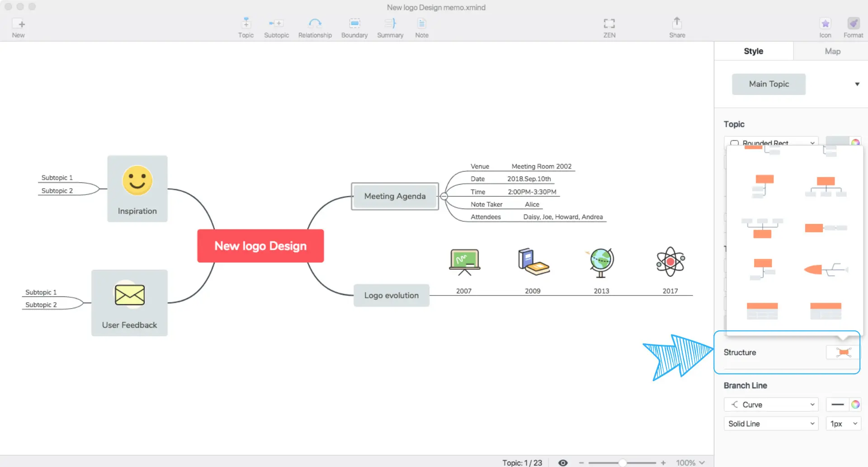Toggle the eye visibility icon in status bar
Viewport: 868px width, 467px height.
point(563,462)
